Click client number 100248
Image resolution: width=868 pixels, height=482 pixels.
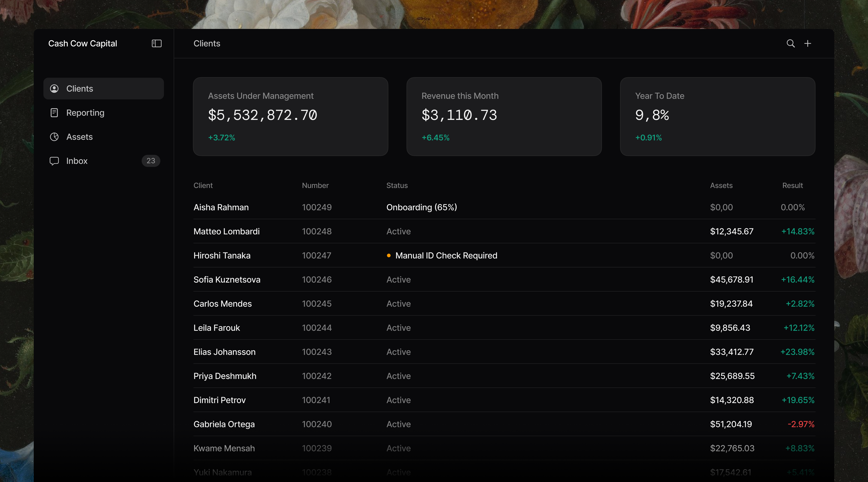(317, 231)
